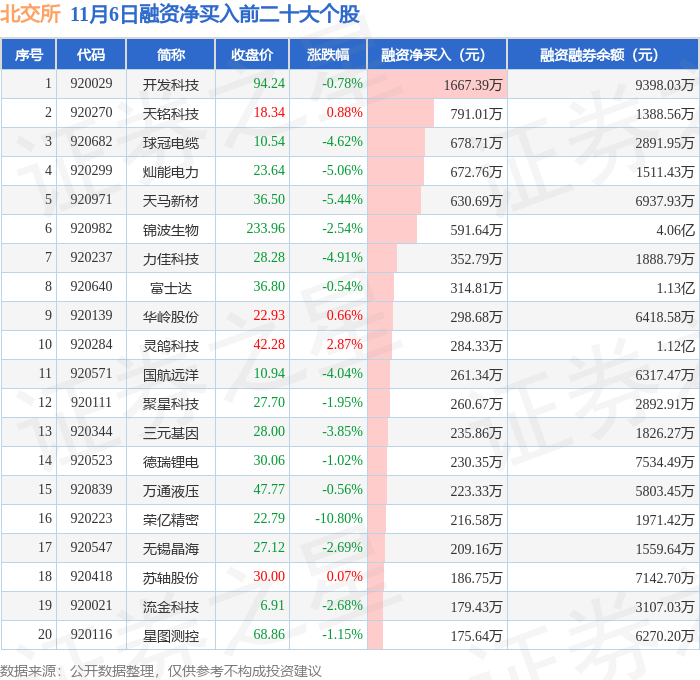Click closing price 233.96

tap(266, 229)
